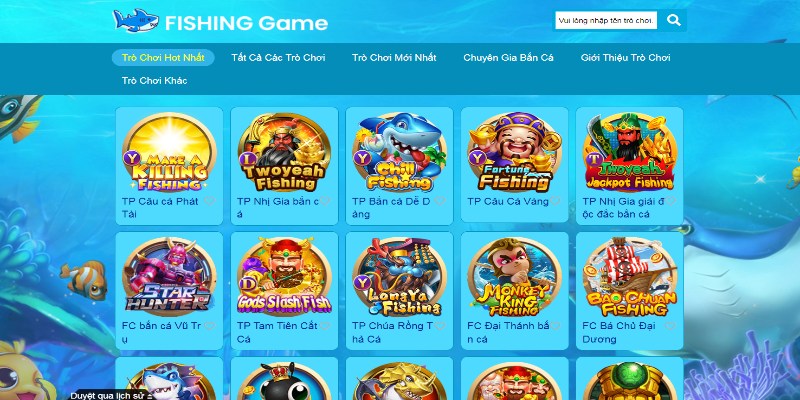This screenshot has width=800, height=400.
Task: Select the Trò Chơi Mới Nhất tab
Action: [394, 58]
